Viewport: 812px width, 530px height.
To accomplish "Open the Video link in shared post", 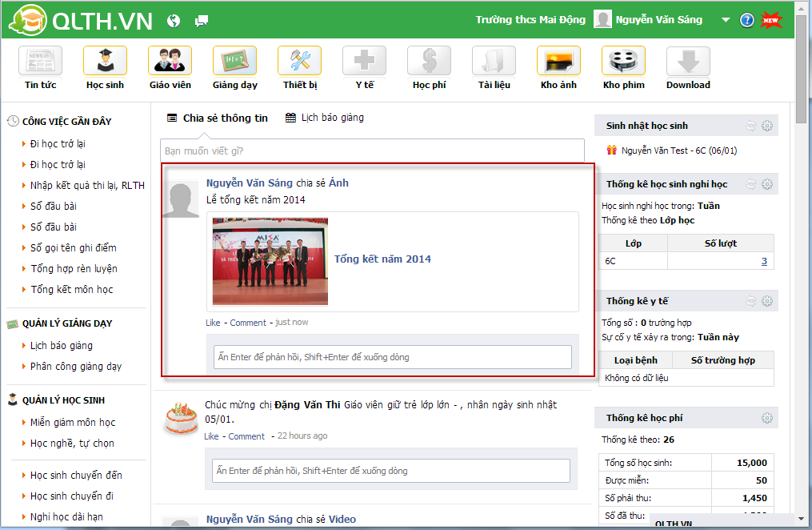I will click(342, 520).
